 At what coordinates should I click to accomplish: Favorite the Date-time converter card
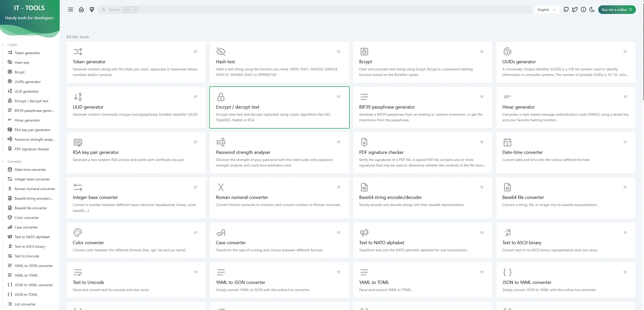coord(625,142)
